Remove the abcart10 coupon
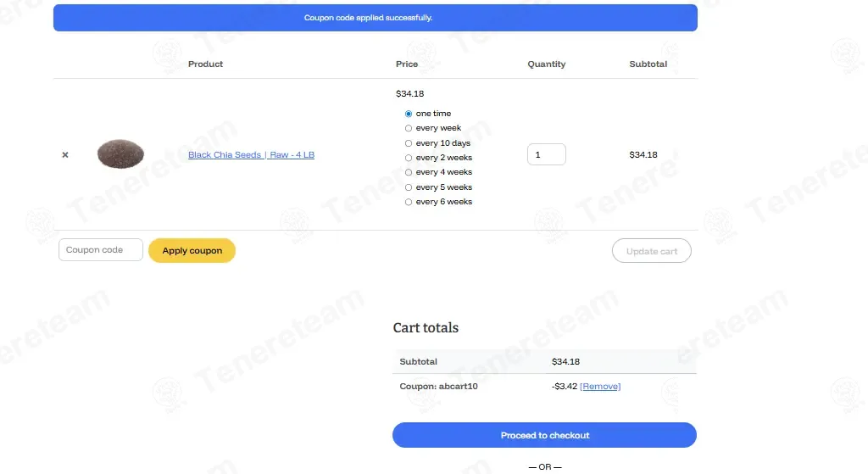 [600, 387]
